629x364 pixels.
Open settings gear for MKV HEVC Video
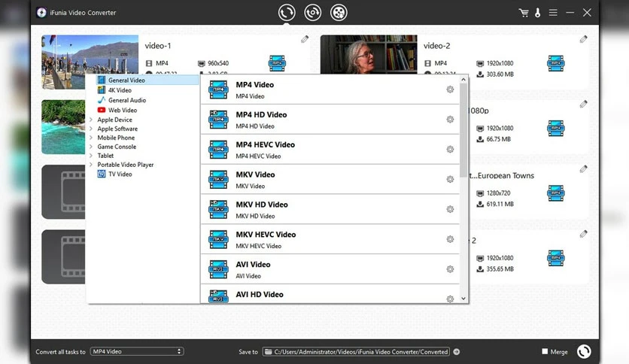(450, 239)
